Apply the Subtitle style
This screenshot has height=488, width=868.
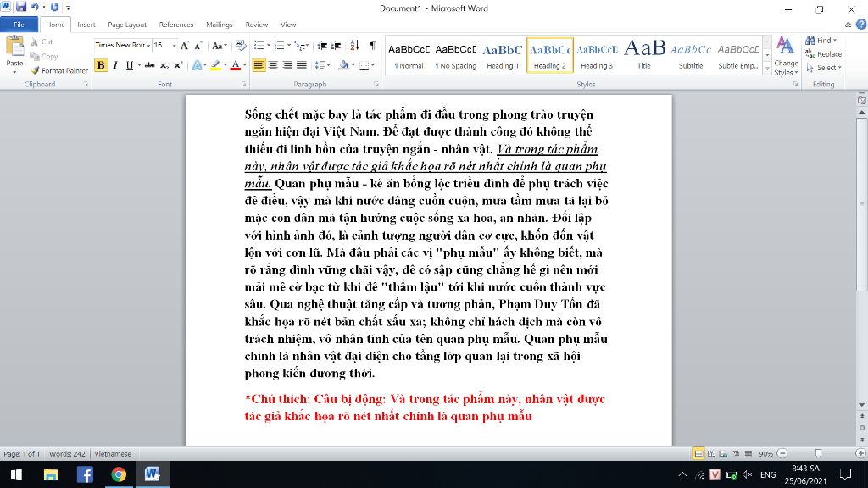(x=691, y=55)
